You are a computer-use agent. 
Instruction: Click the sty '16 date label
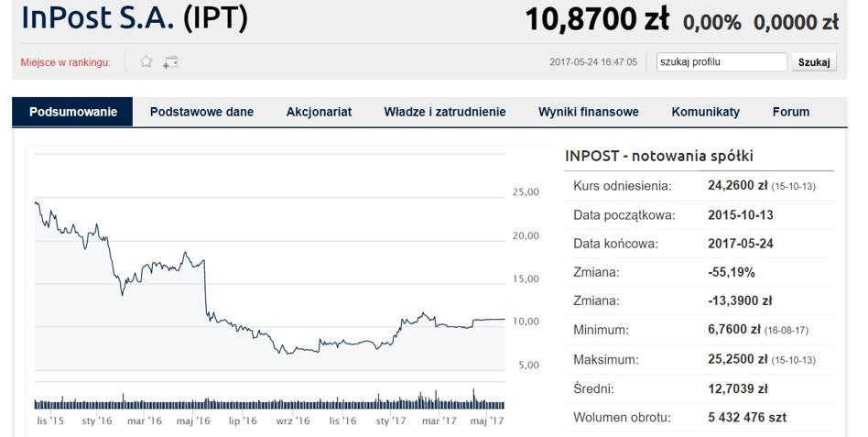pos(97,421)
